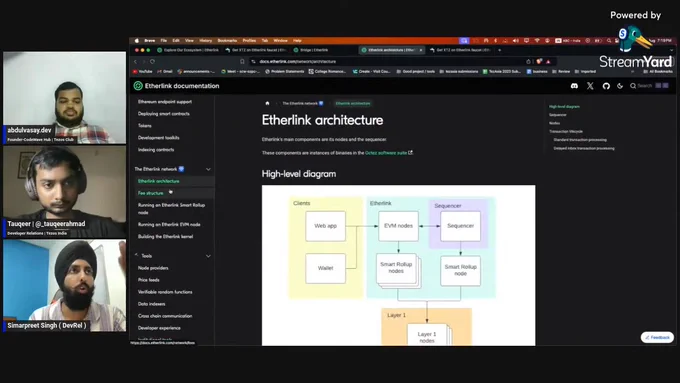Click the macOS Wi-Fi icon
This screenshot has width=680, height=383.
(x=537, y=41)
